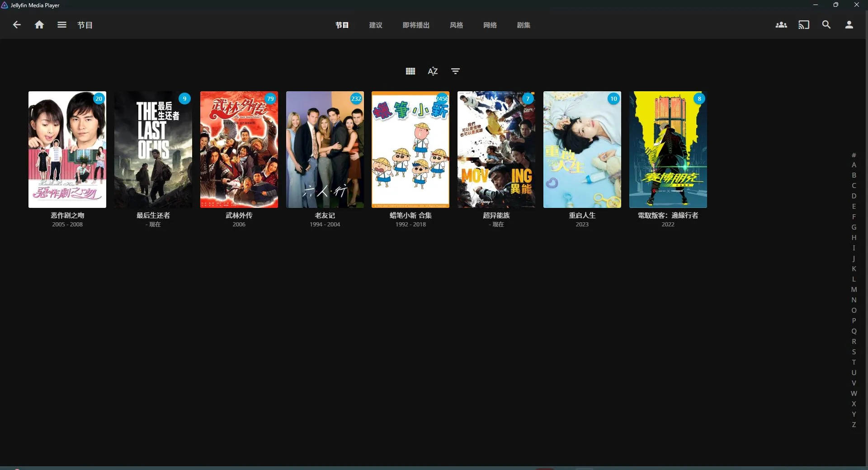Jump to letter Z in alphabet picker
The height and width of the screenshot is (470, 868).
tap(854, 425)
